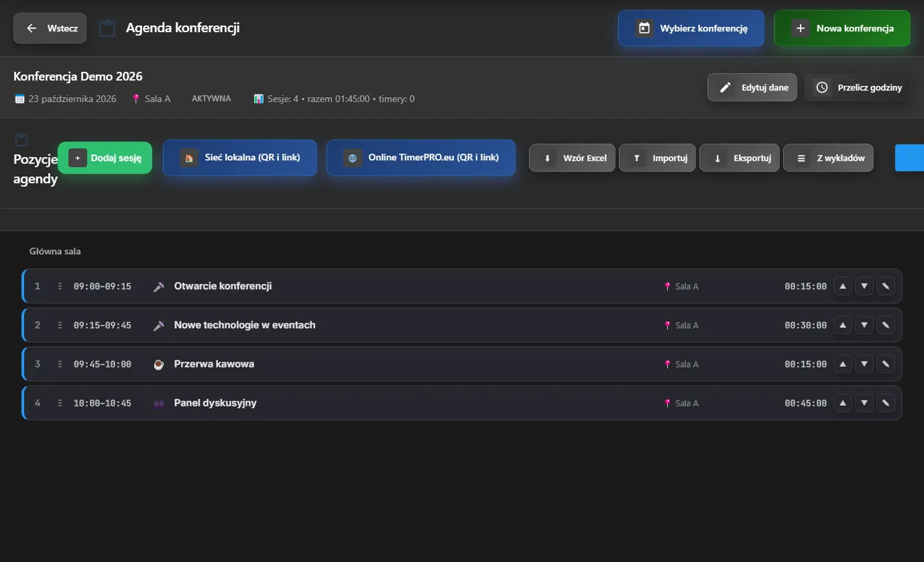Click the AKTYWNA status label
This screenshot has height=562, width=924.
click(x=211, y=99)
